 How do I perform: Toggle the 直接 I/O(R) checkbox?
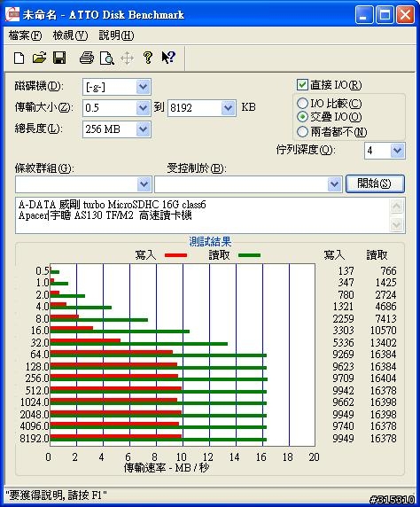coord(302,85)
